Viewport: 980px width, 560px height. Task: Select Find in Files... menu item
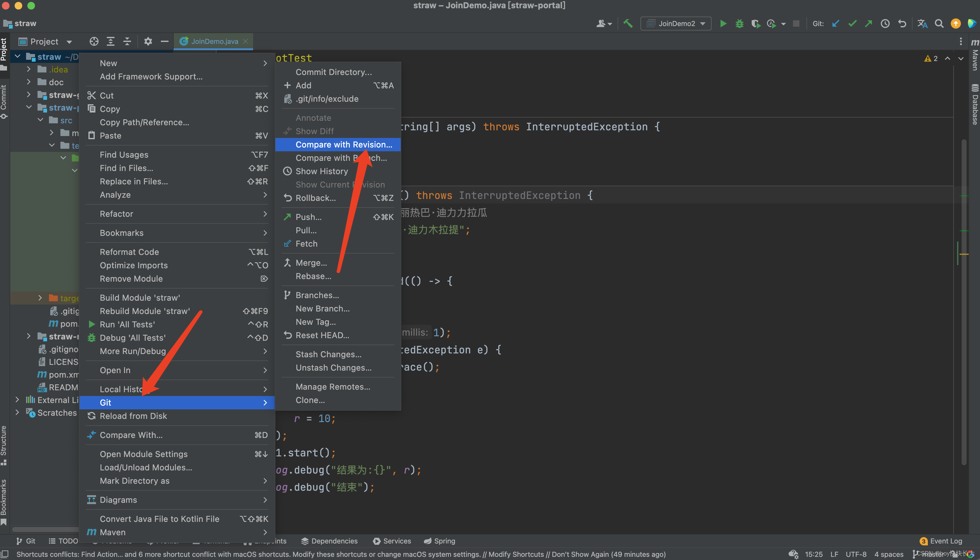pos(177,168)
